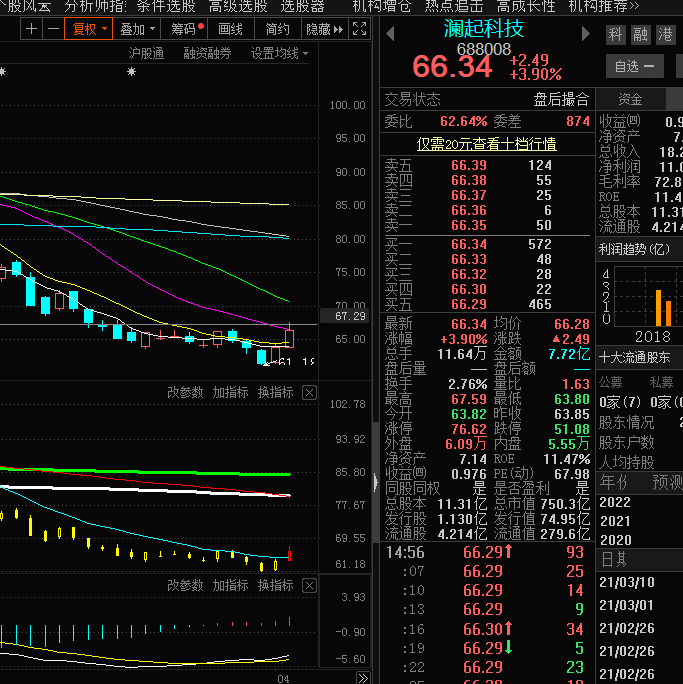Image resolution: width=683 pixels, height=684 pixels.
Task: Click 隐藏 to hide side panel
Action: [x=324, y=29]
